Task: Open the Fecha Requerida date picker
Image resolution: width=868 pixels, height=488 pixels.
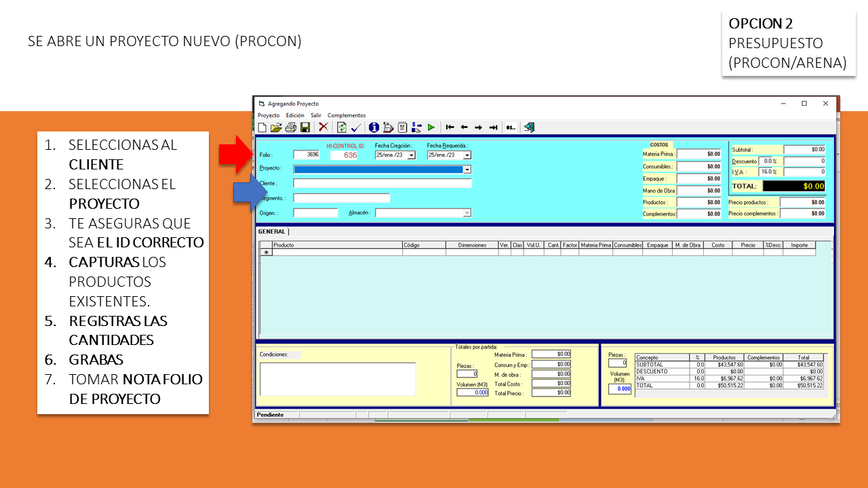Action: click(463, 155)
